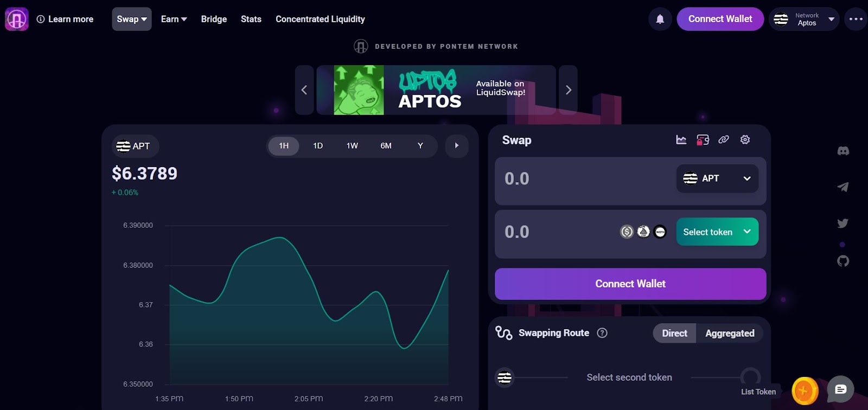Click the first token amount input field

(586, 179)
